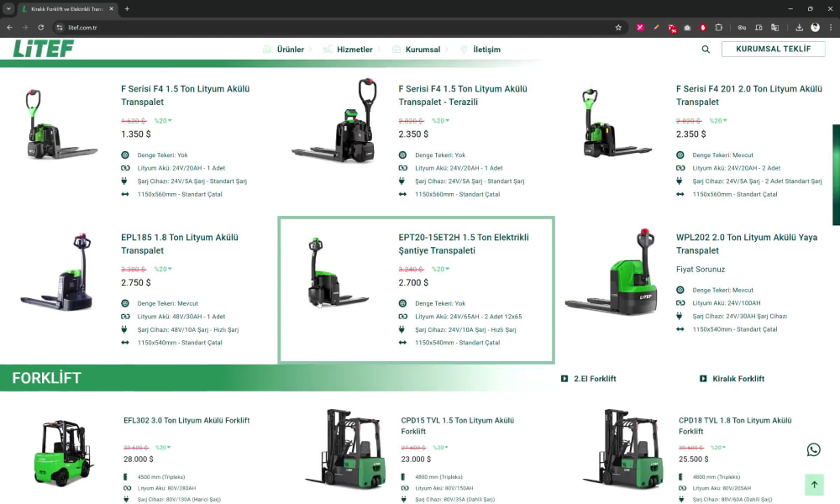Open the 2.El Forklift link
Image resolution: width=840 pixels, height=504 pixels.
pos(595,379)
